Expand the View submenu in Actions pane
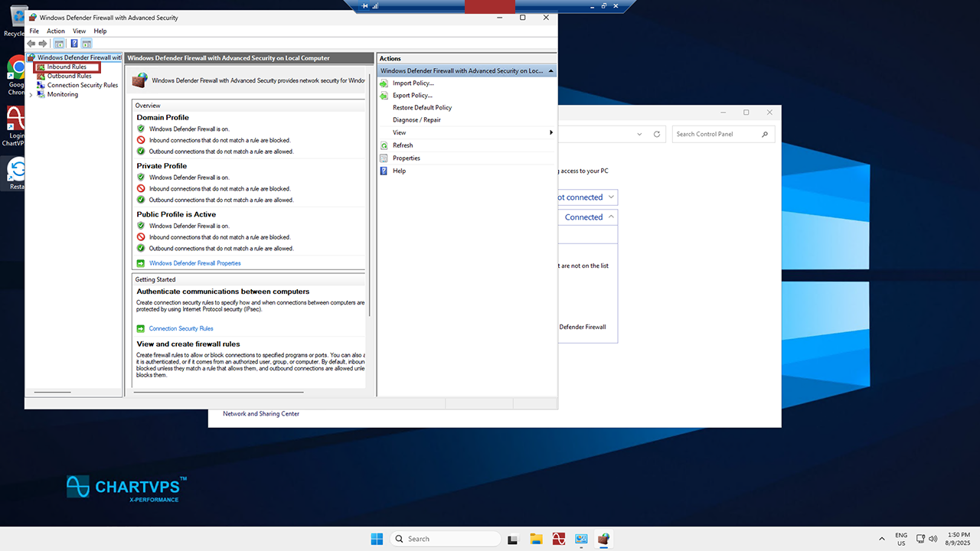980x551 pixels. pos(550,132)
